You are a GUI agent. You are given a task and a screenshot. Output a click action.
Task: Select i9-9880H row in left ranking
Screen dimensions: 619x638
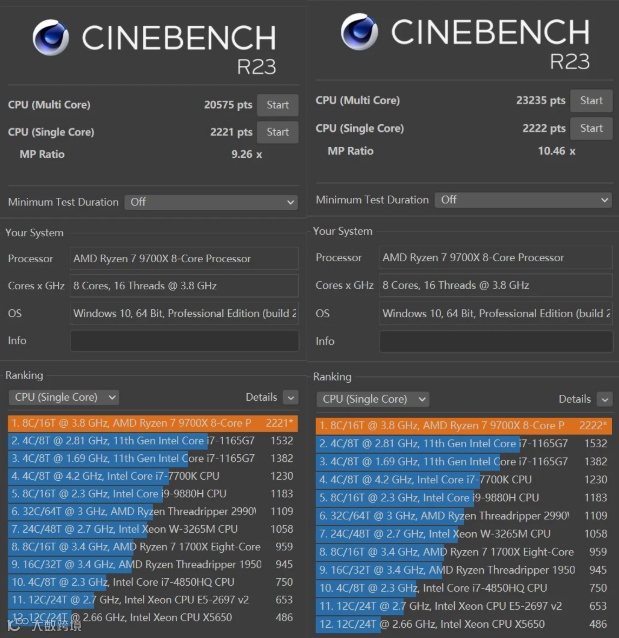point(153,494)
